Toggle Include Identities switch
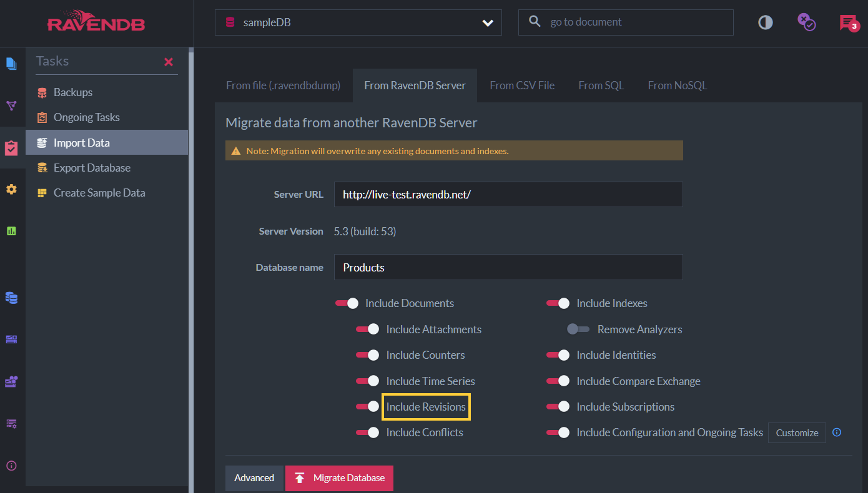The height and width of the screenshot is (493, 868). [x=558, y=355]
